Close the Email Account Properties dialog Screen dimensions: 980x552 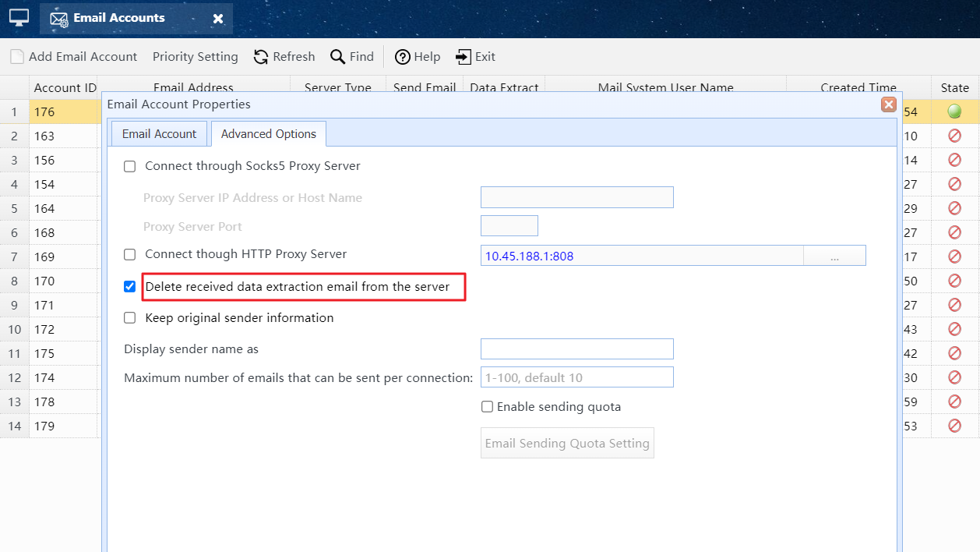click(x=888, y=104)
